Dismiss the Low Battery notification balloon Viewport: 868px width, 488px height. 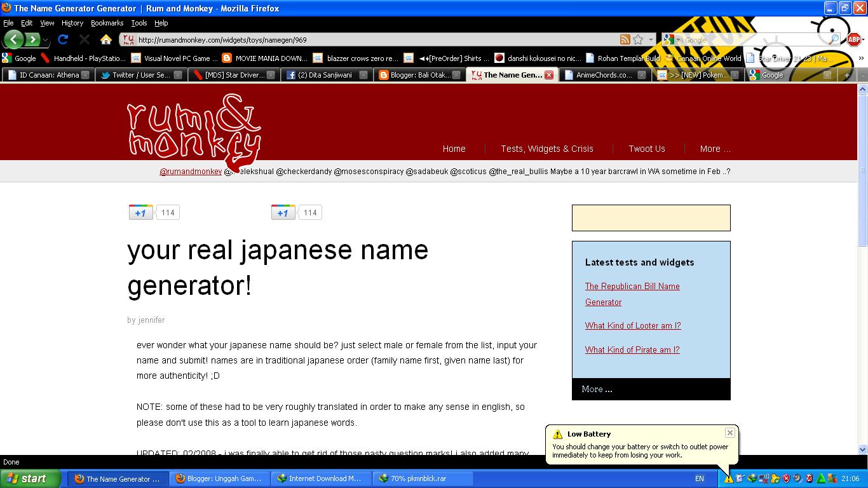729,433
